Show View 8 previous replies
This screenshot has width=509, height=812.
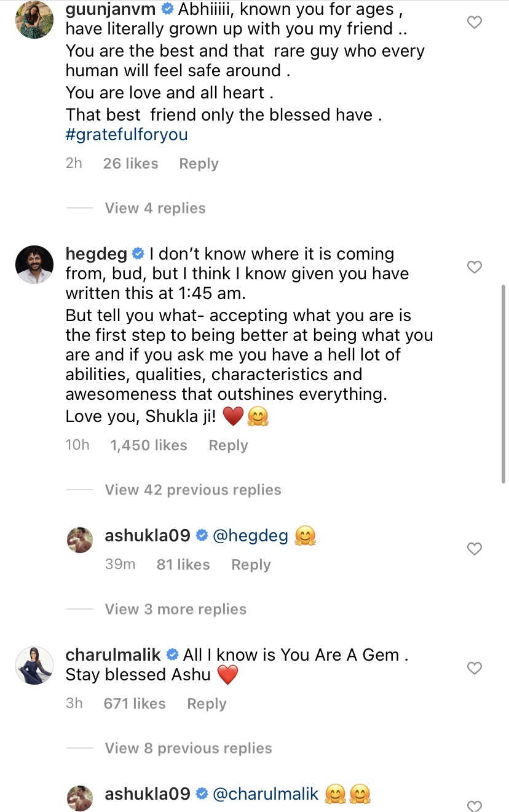[188, 748]
